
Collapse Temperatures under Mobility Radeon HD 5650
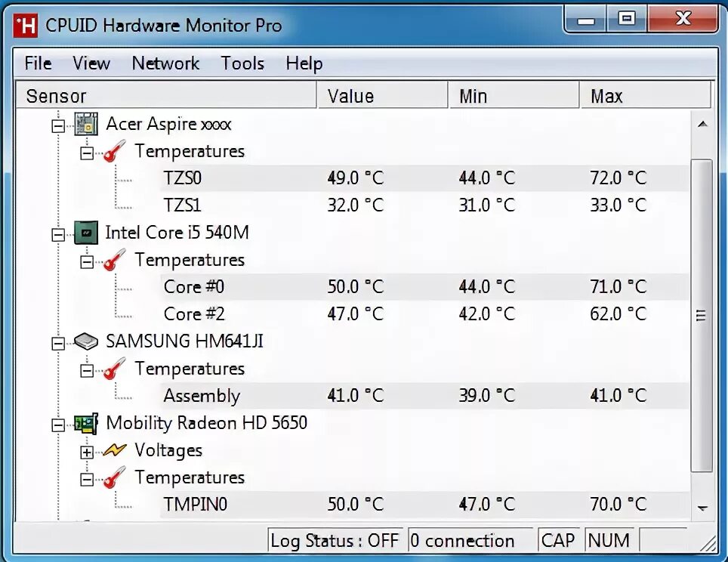87,480
